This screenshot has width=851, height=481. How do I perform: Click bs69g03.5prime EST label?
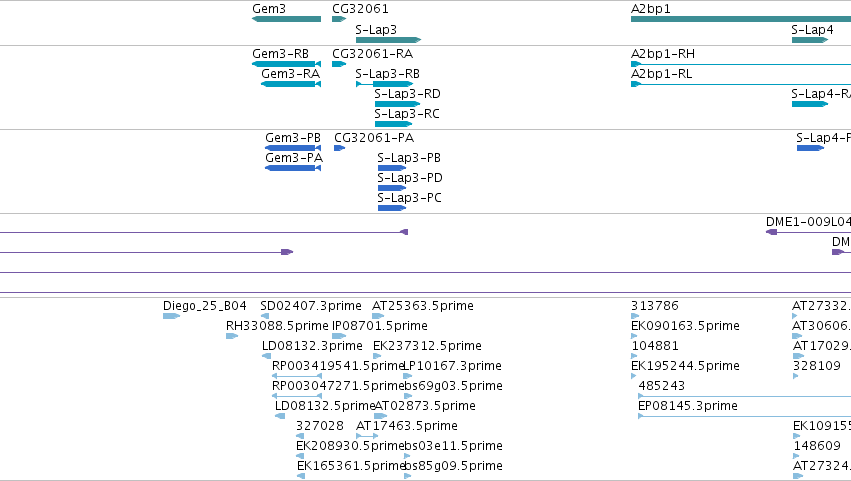453,386
